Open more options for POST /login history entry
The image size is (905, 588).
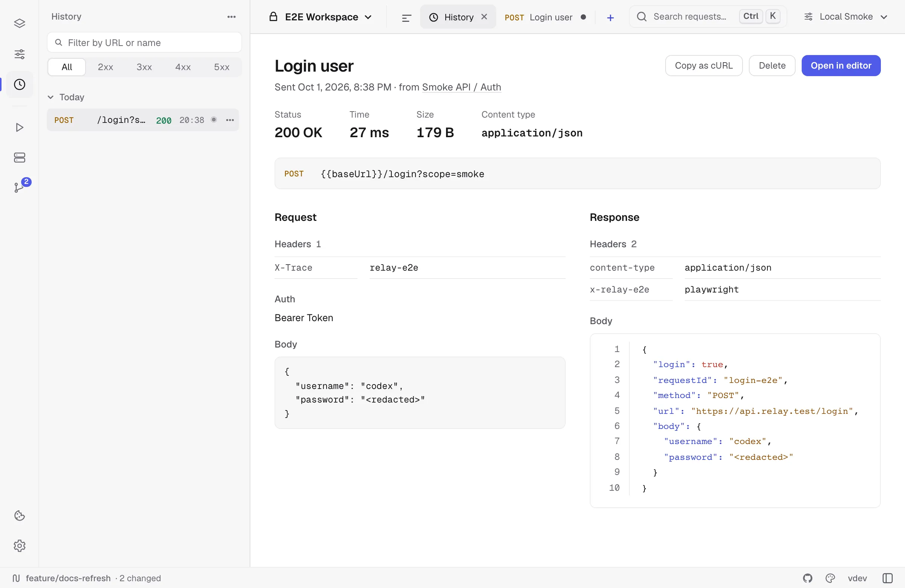pos(230,120)
